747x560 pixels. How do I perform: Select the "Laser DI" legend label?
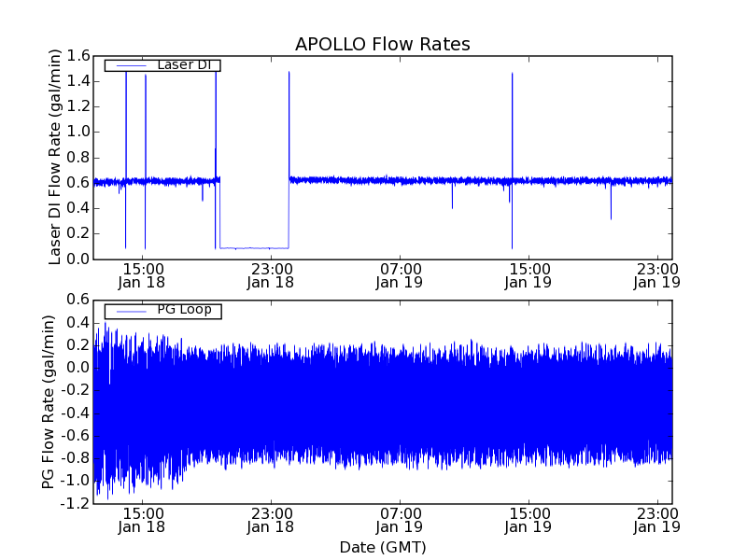point(184,64)
